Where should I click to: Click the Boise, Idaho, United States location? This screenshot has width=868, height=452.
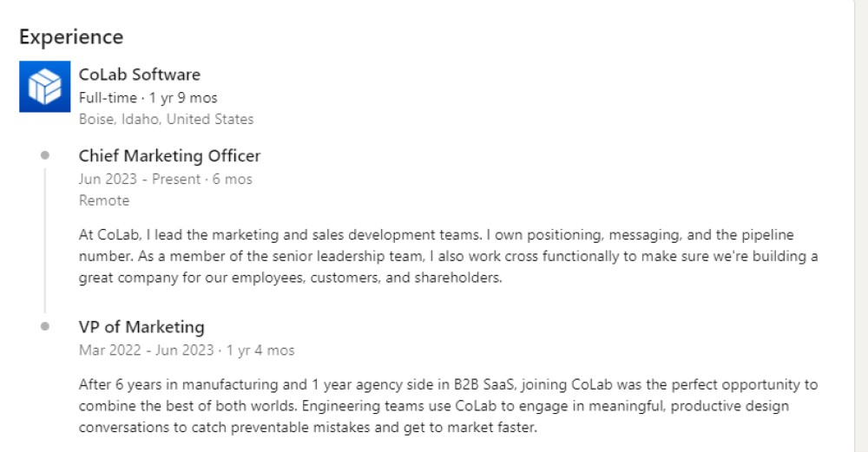click(x=166, y=119)
